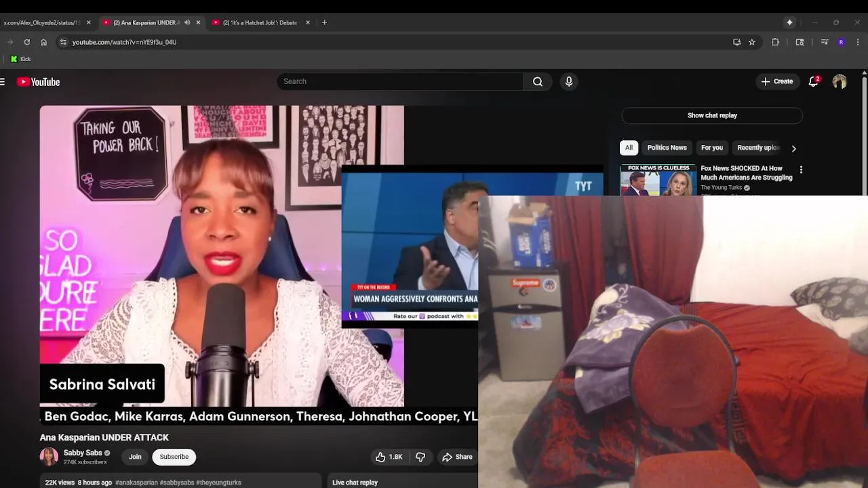Start voice search with microphone icon
Image resolution: width=868 pixels, height=488 pixels.
coord(569,81)
